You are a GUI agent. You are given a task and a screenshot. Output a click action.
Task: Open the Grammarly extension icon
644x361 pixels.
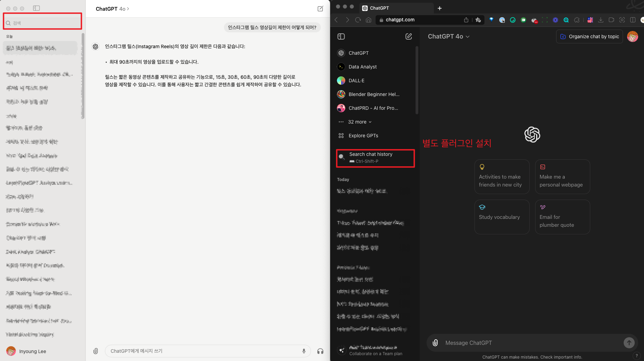tap(513, 20)
